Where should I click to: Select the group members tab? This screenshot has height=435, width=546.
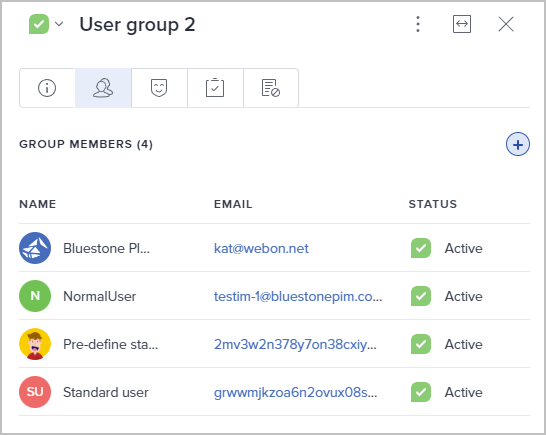[x=103, y=88]
